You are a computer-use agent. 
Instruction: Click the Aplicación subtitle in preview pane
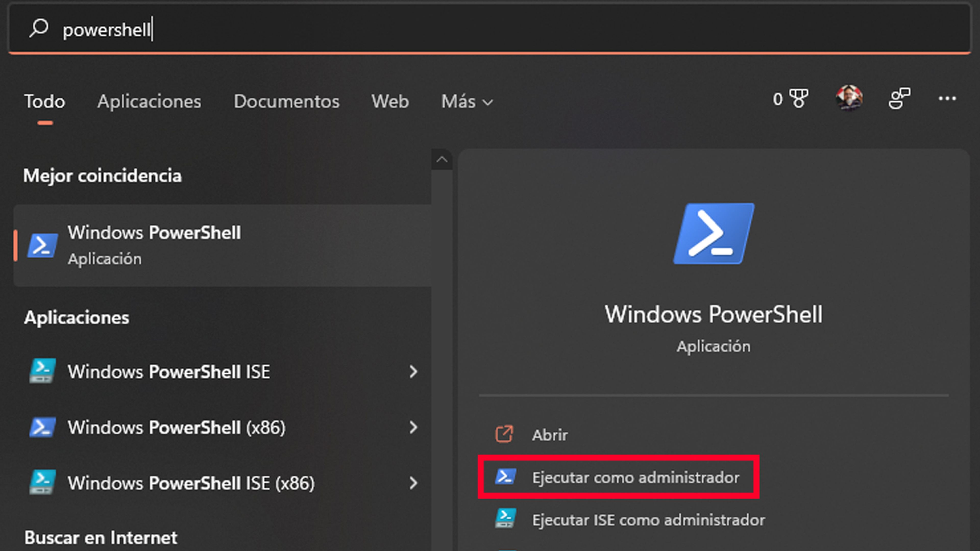[x=714, y=346]
